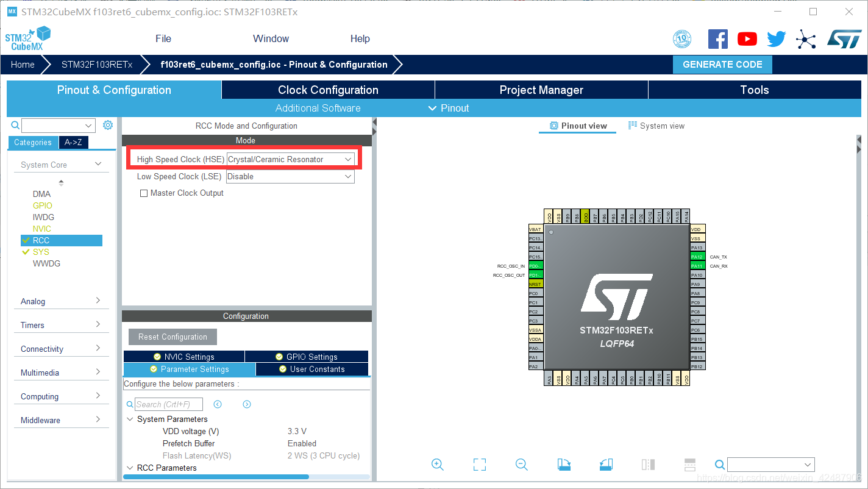Screen dimensions: 868x489
Task: Select GPIO in System Core
Action: click(43, 205)
